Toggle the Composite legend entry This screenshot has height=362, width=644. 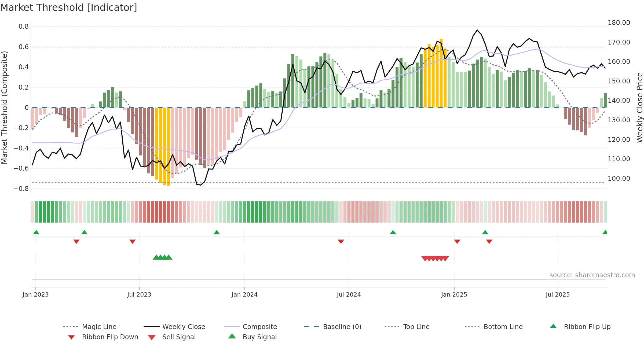click(x=250, y=327)
